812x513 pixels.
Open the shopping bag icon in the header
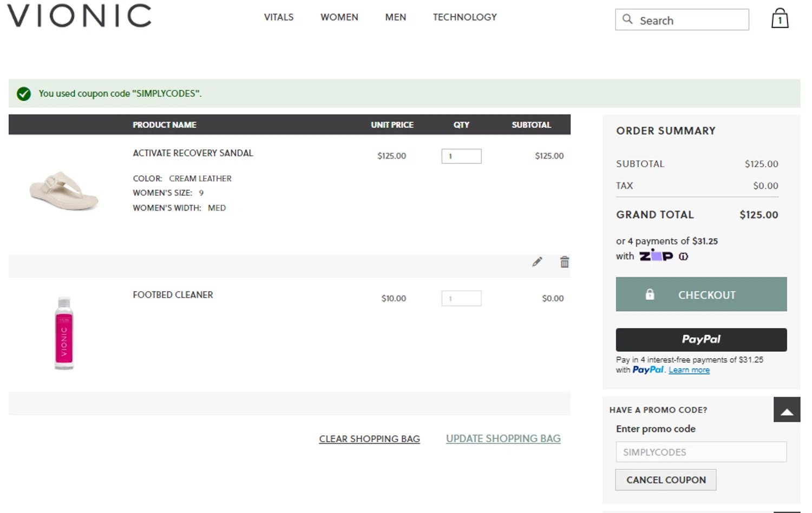pos(780,18)
